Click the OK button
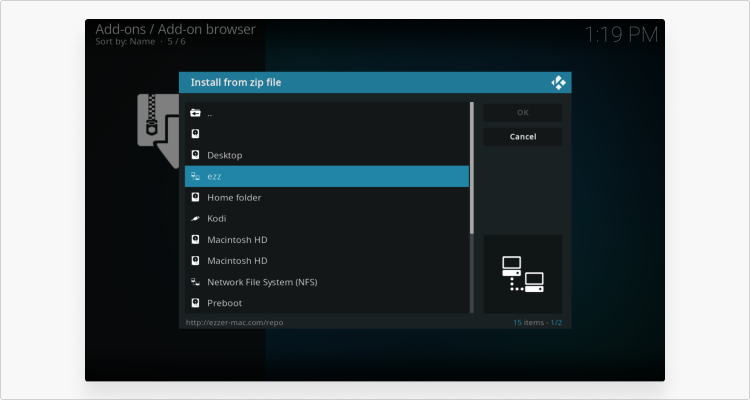This screenshot has width=750, height=400. coord(523,112)
